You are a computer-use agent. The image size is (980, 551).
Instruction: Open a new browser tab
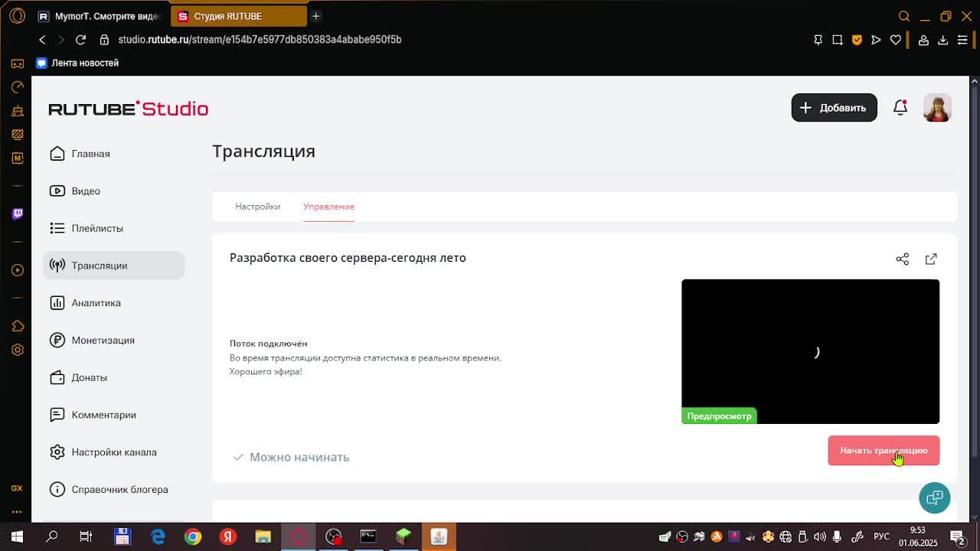315,16
